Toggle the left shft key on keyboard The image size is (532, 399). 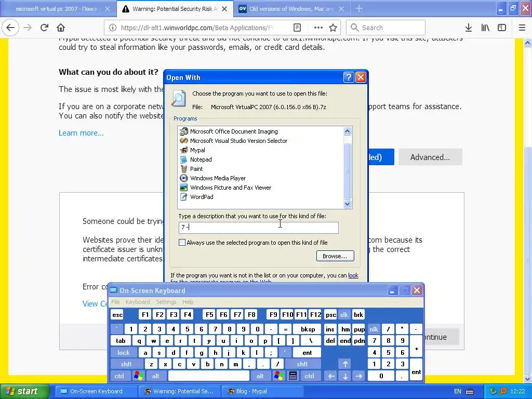click(126, 364)
